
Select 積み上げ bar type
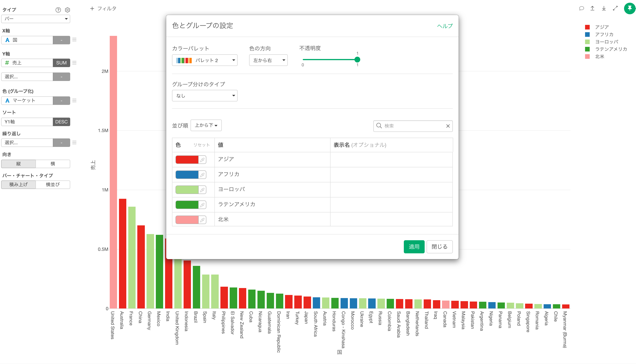19,185
